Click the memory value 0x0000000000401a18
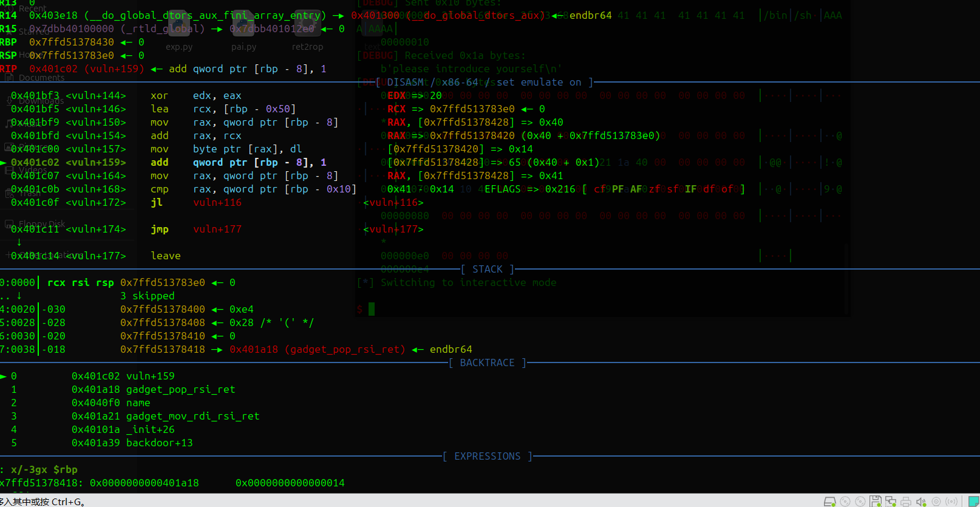The height and width of the screenshot is (507, 980). coord(145,483)
